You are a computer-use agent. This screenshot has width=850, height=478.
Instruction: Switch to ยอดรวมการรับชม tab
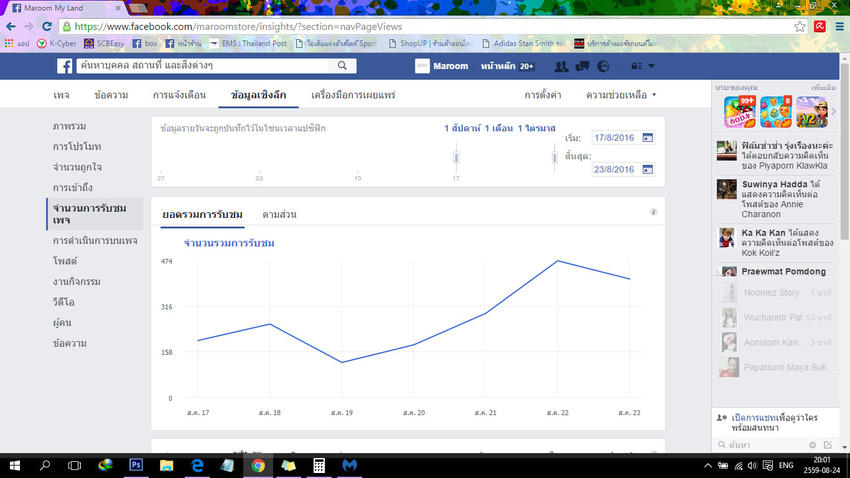202,215
